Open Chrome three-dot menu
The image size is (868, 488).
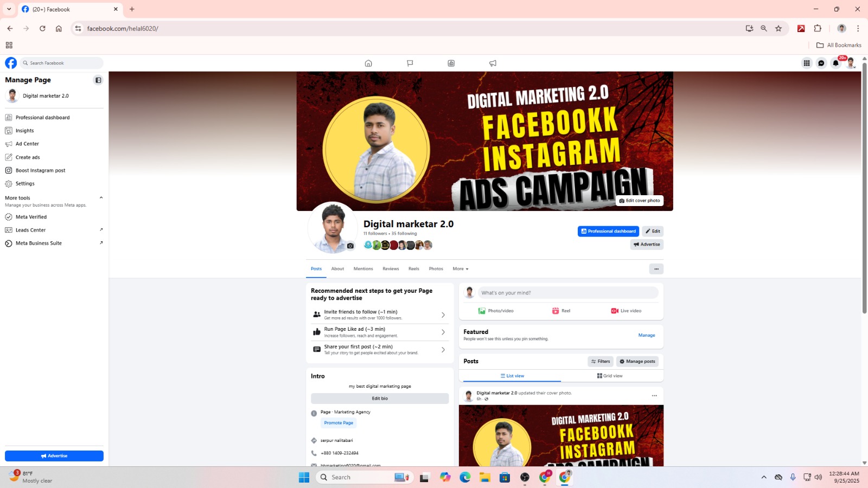[x=858, y=28]
